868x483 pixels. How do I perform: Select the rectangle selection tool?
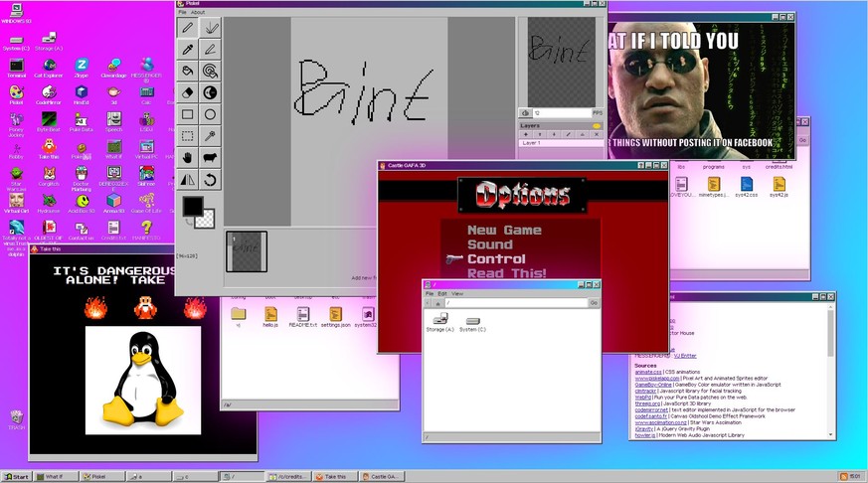[x=188, y=136]
